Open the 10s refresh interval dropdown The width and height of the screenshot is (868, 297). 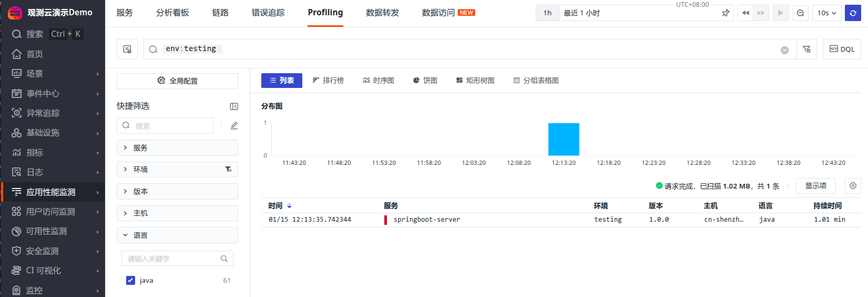tap(826, 13)
